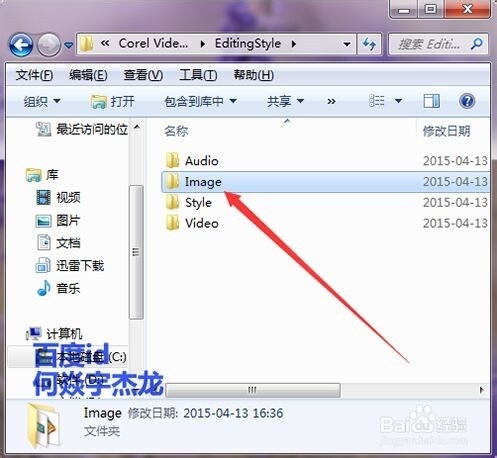Click the 打开 toolbar button

coord(113,101)
